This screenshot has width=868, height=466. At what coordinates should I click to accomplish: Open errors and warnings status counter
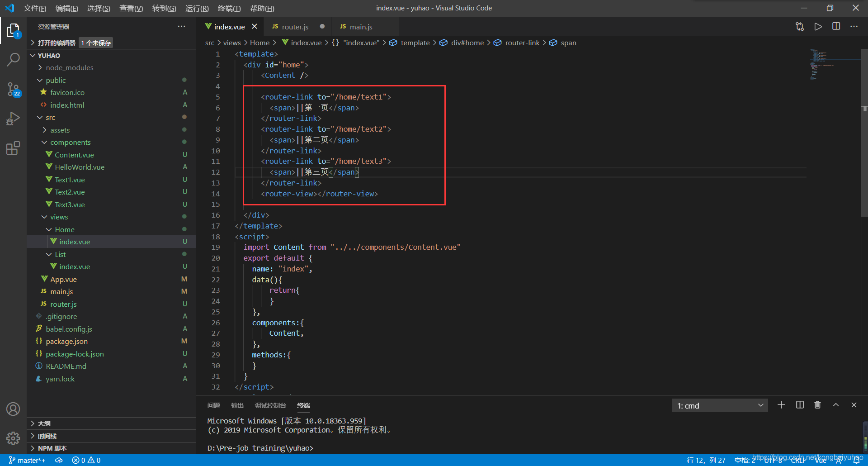(x=86, y=460)
